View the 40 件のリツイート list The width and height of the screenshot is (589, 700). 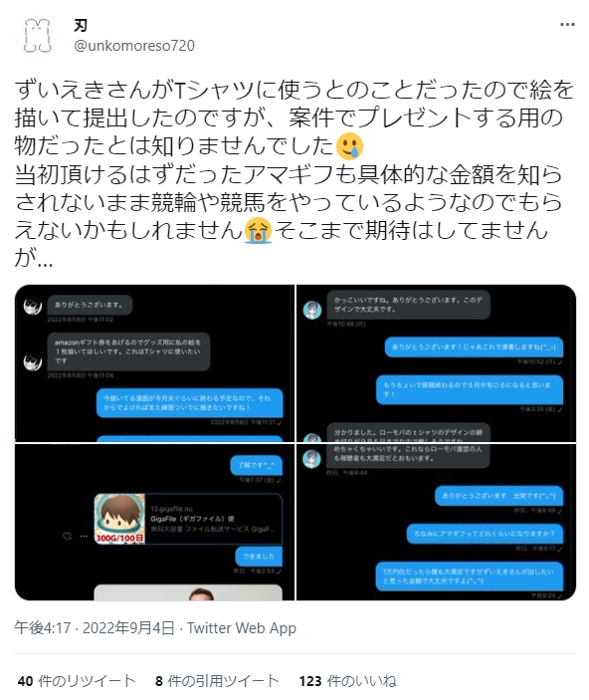(77, 681)
